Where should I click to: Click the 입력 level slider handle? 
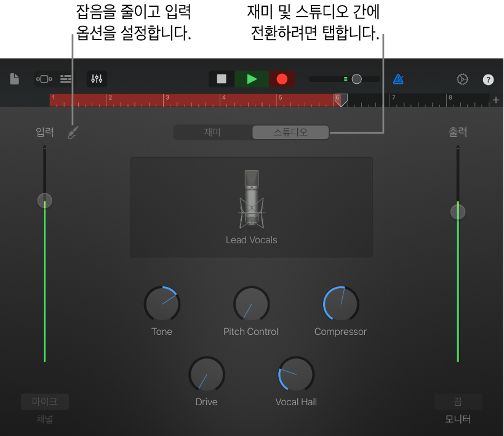pos(45,201)
